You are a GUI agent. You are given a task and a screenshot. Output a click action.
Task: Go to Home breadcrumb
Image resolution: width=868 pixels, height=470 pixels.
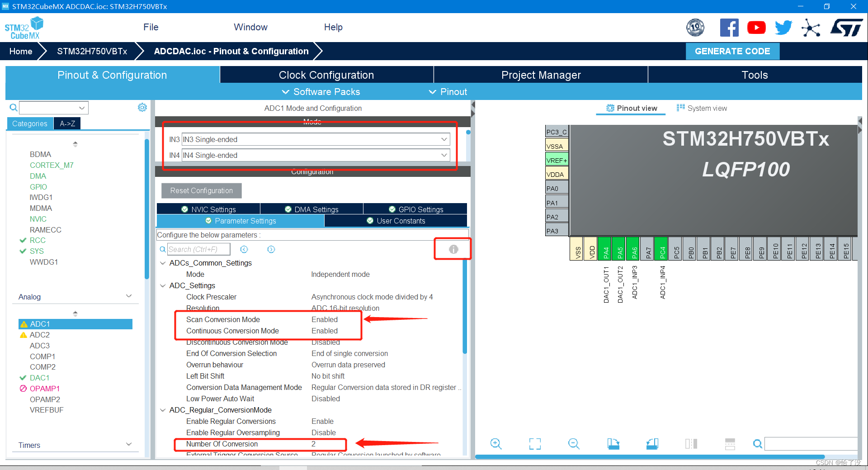point(21,51)
